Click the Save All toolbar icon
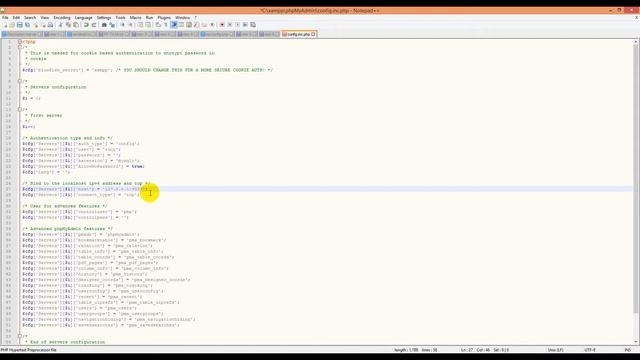 (x=27, y=25)
